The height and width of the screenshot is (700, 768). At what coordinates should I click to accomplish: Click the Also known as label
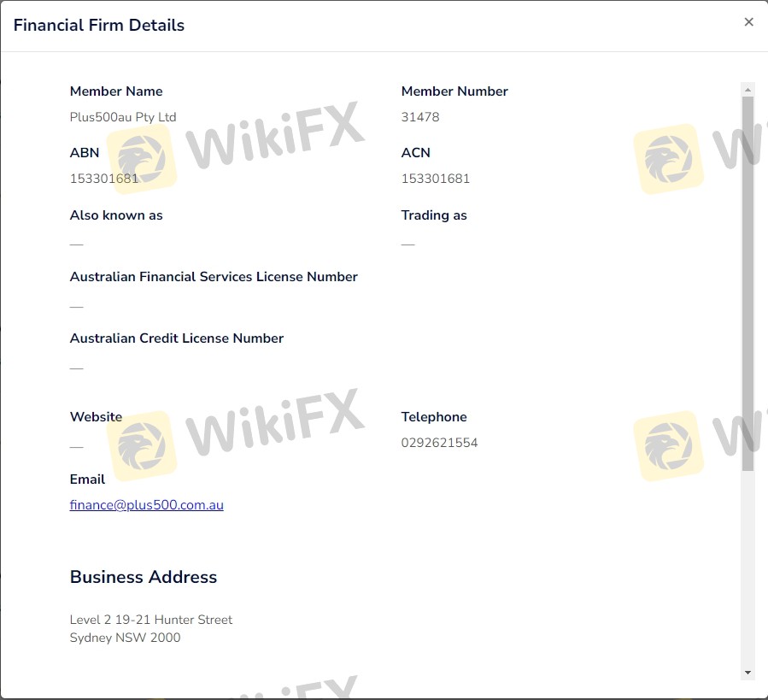(116, 215)
